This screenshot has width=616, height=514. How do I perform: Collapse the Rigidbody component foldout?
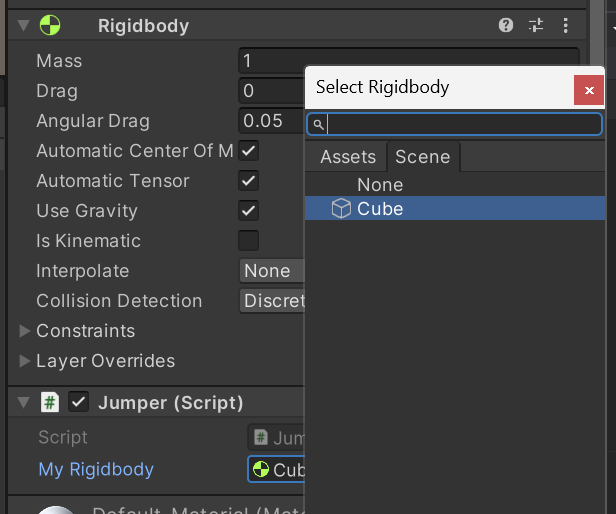click(x=24, y=26)
